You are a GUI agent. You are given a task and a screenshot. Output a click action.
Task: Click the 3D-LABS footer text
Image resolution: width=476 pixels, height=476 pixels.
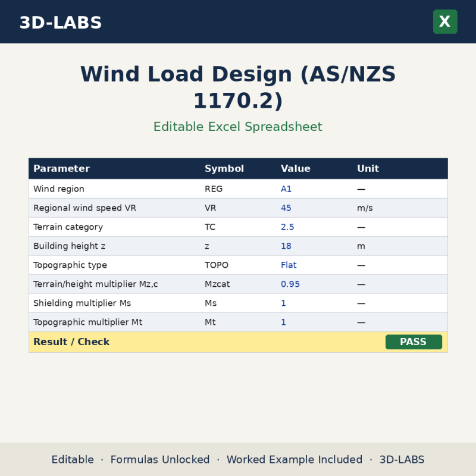[402, 459]
